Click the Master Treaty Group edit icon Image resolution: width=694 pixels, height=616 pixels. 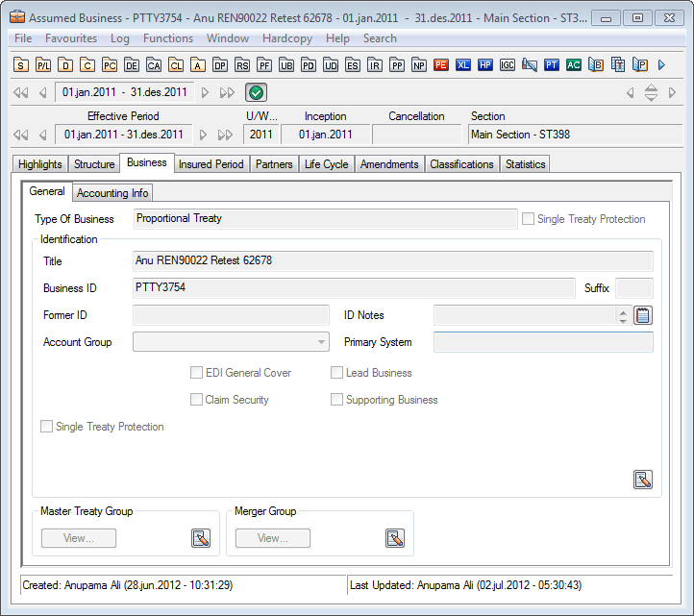(201, 538)
